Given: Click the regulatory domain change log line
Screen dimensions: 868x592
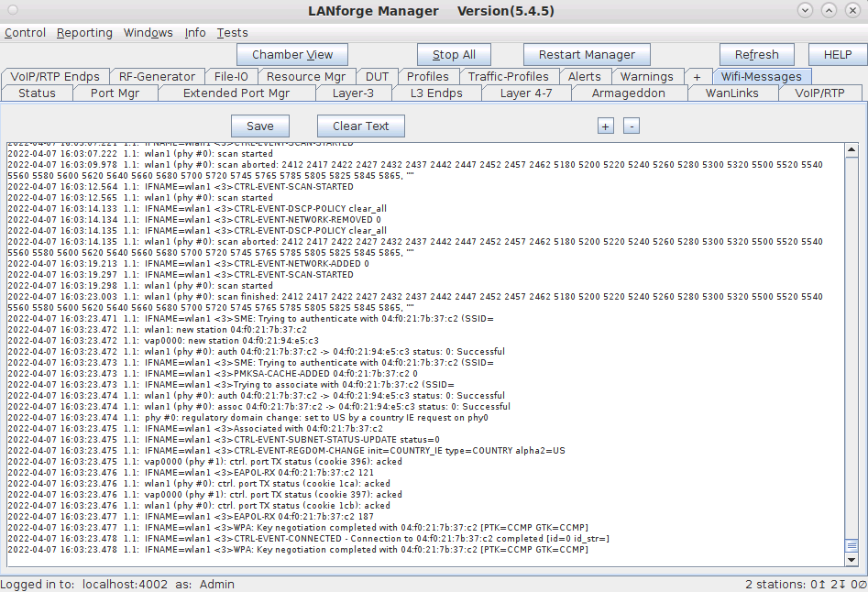Looking at the screenshot, I should click(248, 418).
